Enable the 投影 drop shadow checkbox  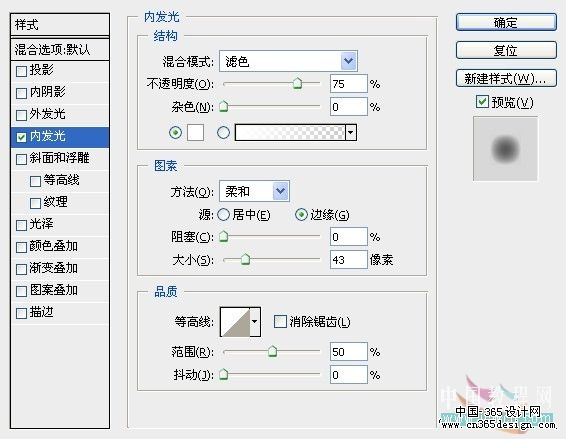click(21, 71)
